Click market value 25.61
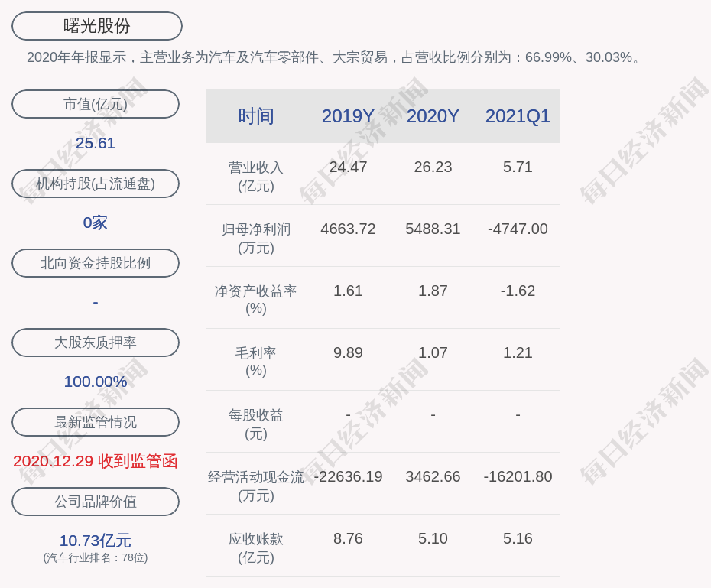Screen dimensions: 711x588 click(x=96, y=143)
